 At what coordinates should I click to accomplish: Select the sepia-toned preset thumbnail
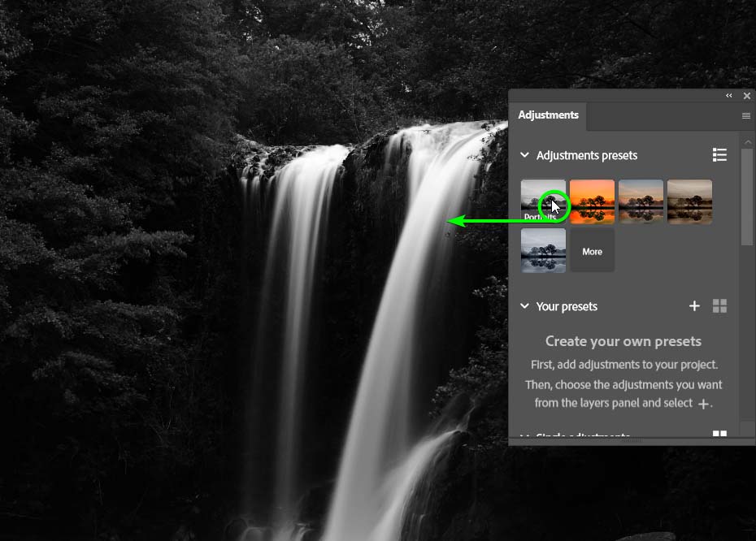click(x=689, y=201)
